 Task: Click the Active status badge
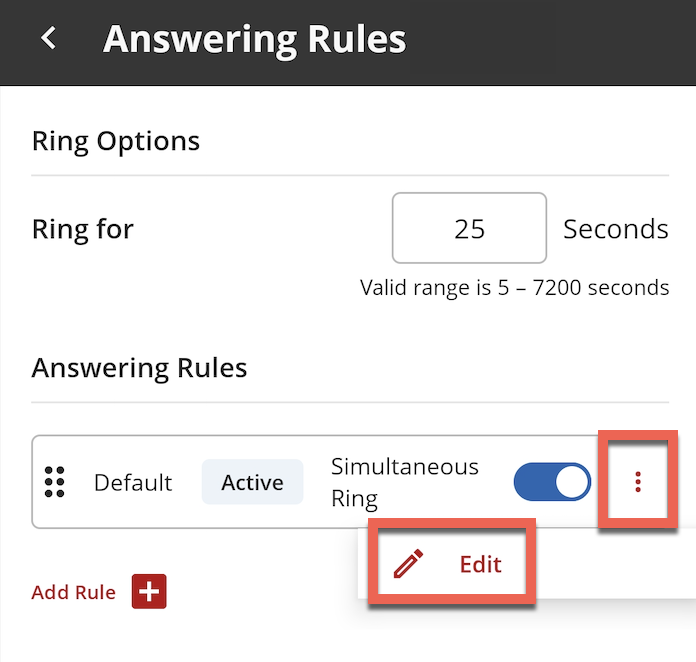(x=253, y=482)
